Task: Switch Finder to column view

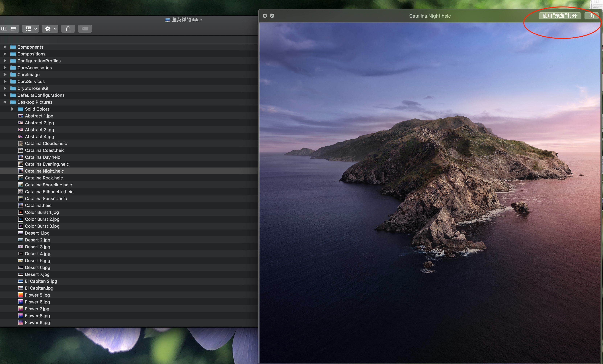Action: tap(4, 29)
